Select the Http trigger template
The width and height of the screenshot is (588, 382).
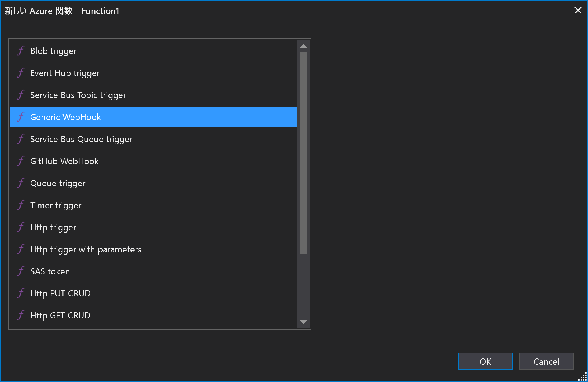[x=53, y=227]
